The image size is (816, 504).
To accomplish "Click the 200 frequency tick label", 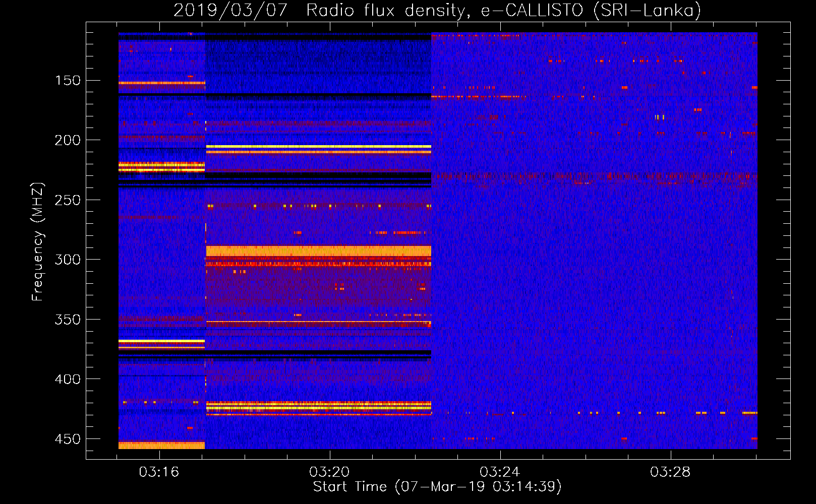I will [x=68, y=140].
